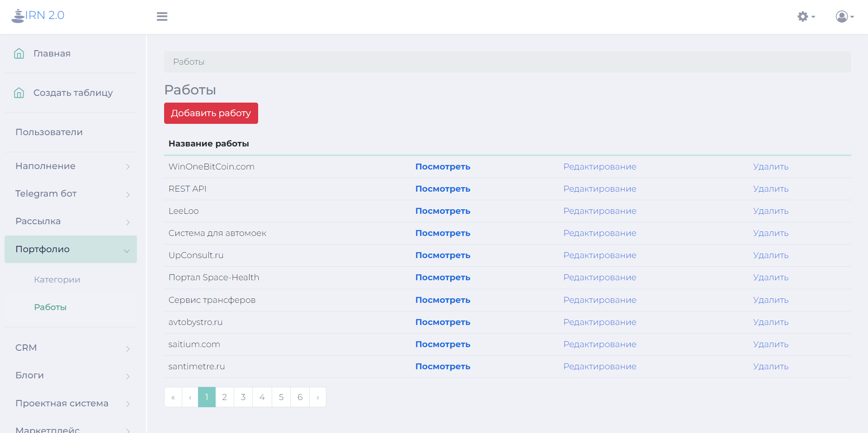The height and width of the screenshot is (433, 868).
Task: Edit the REST API work
Action: click(x=599, y=188)
